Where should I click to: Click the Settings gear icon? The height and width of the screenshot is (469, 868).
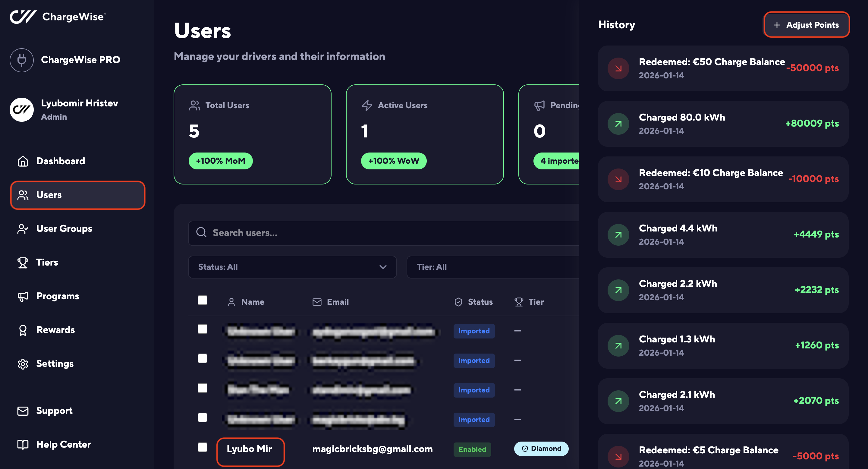[x=23, y=364]
